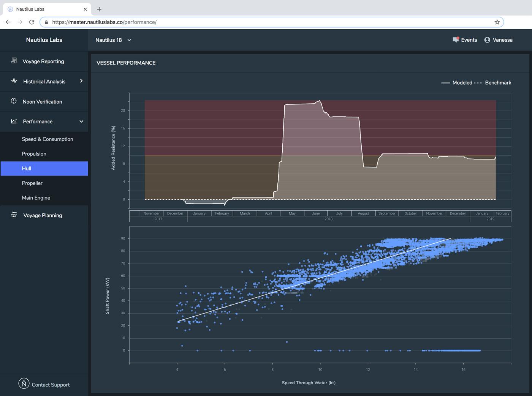Click May on the chart timeline
This screenshot has width=532, height=396.
coord(292,213)
